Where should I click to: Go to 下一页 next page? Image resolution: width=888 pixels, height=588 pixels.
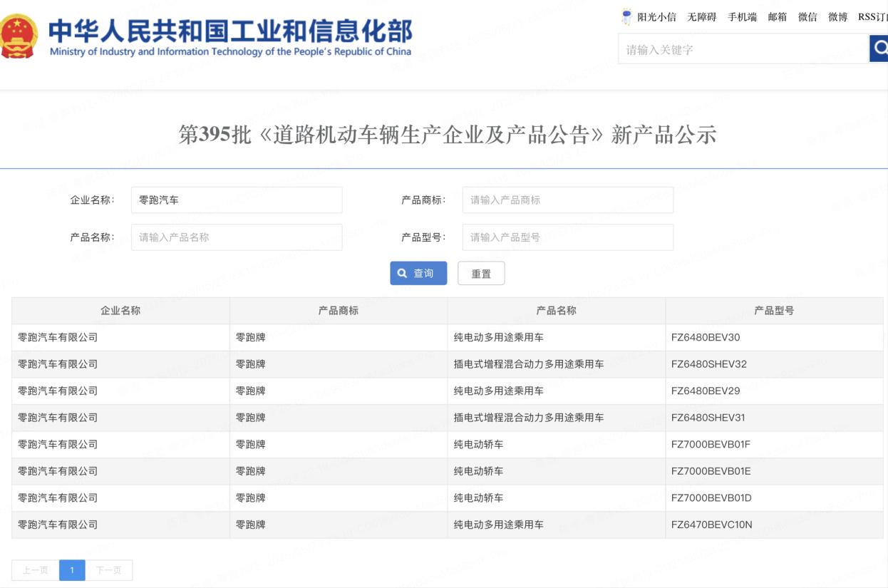[x=109, y=570]
